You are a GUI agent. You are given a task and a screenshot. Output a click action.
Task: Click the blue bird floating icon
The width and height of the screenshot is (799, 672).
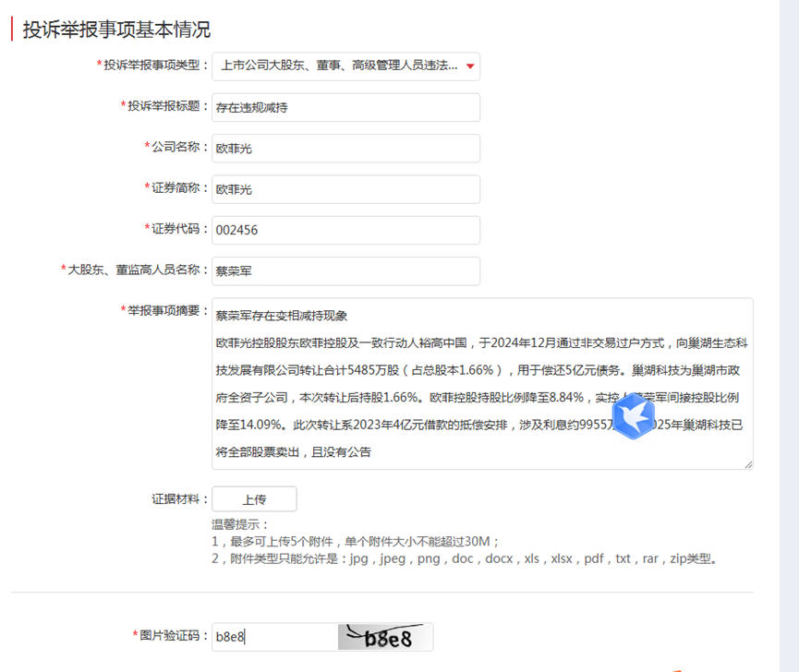633,416
